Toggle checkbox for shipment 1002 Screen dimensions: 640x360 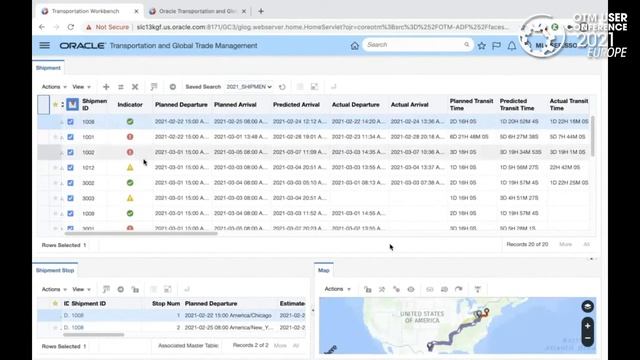click(x=71, y=152)
